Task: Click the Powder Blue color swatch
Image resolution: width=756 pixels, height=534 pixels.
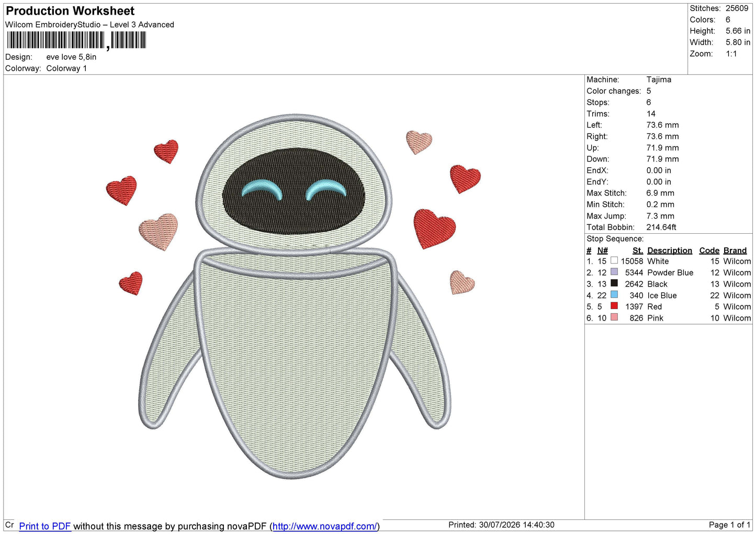Action: click(x=614, y=272)
